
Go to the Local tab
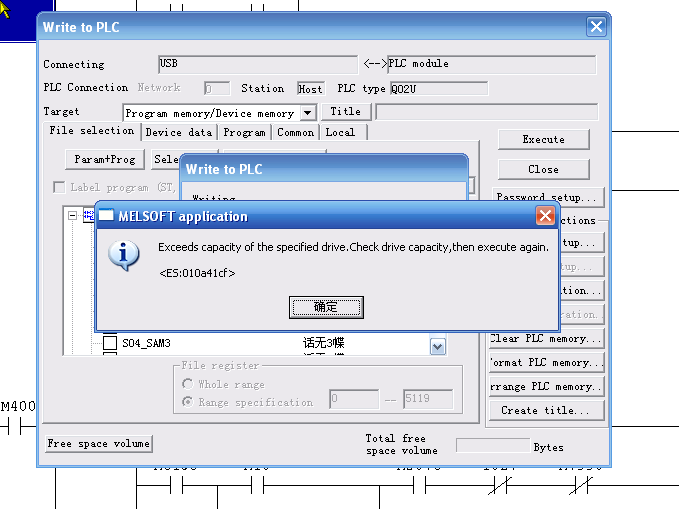(x=340, y=132)
